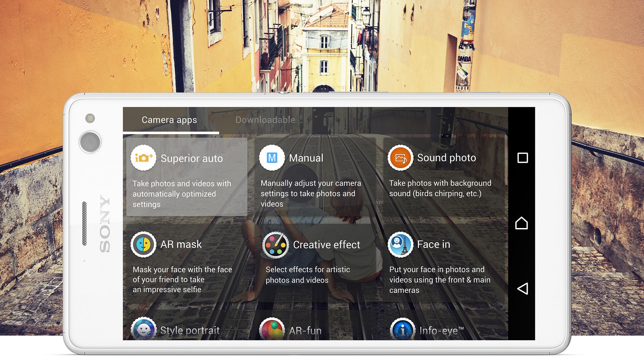
Task: Select the Manual mode M icon
Action: click(x=272, y=157)
